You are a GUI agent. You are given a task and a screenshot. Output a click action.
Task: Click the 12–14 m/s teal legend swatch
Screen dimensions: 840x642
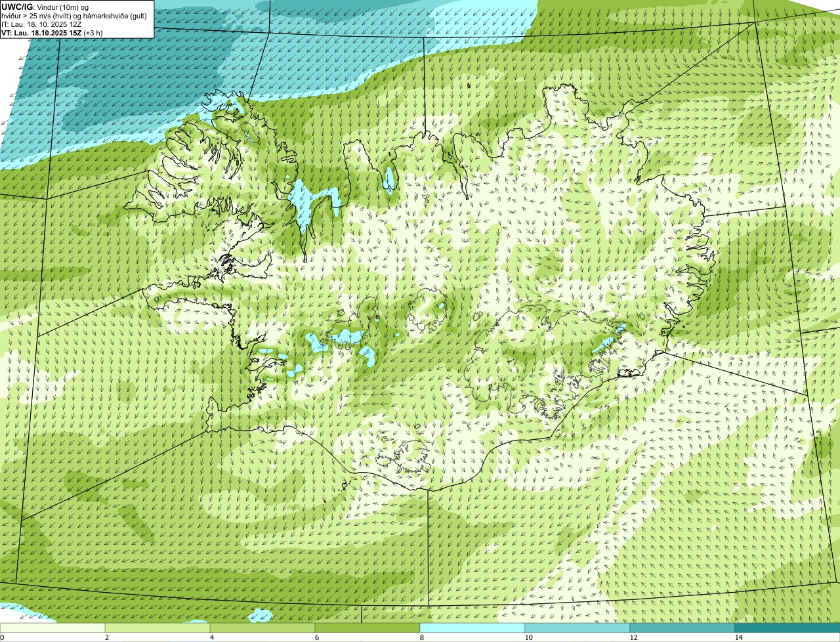(682, 628)
